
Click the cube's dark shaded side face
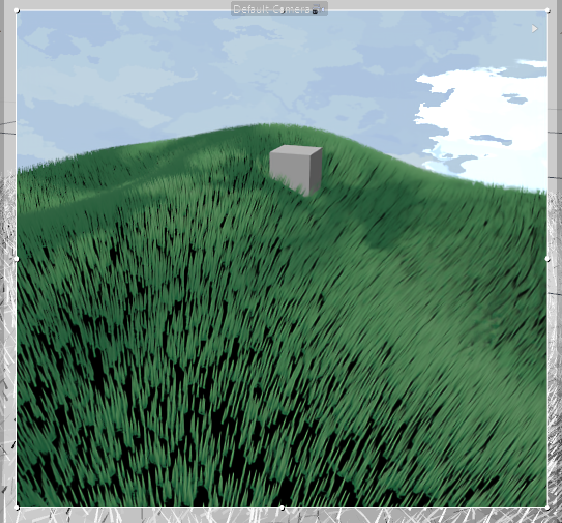point(315,172)
